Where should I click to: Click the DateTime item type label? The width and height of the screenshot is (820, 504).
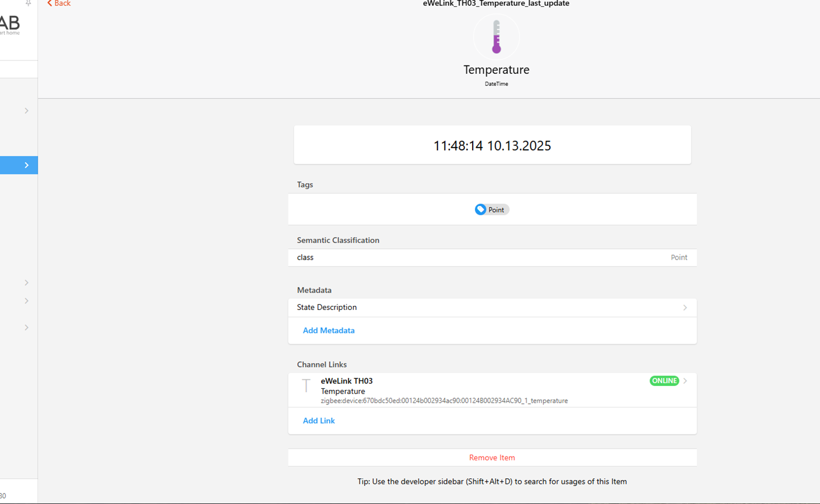[x=496, y=84]
